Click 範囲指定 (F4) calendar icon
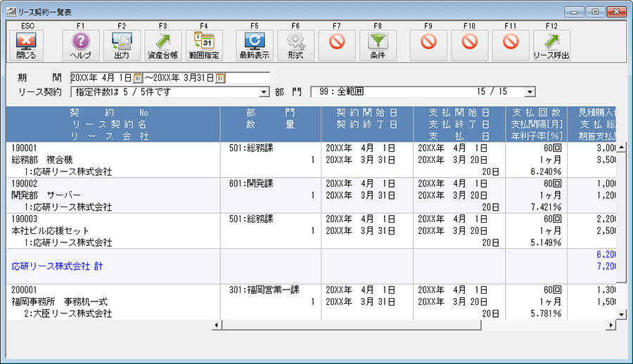 [x=204, y=45]
